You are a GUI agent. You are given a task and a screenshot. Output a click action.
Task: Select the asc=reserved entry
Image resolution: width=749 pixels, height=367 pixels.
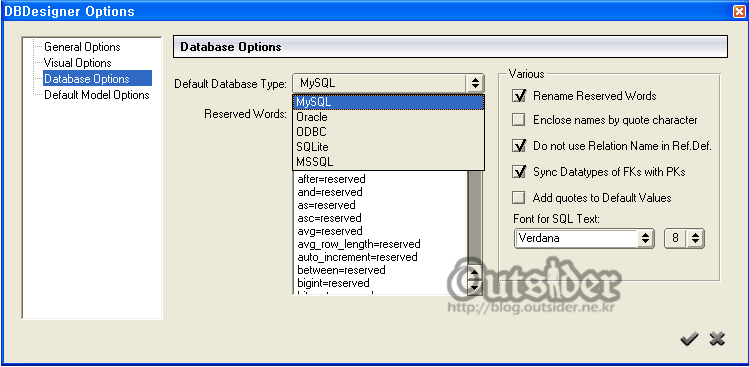coord(329,218)
